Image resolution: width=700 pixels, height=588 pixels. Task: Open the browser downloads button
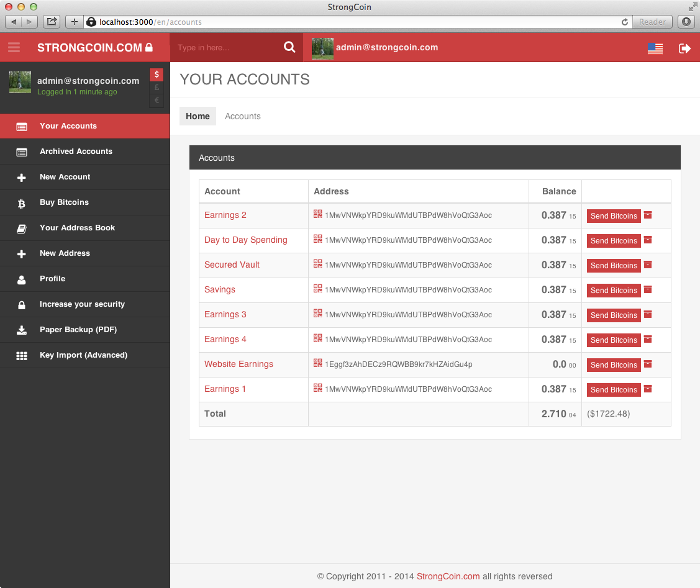686,22
